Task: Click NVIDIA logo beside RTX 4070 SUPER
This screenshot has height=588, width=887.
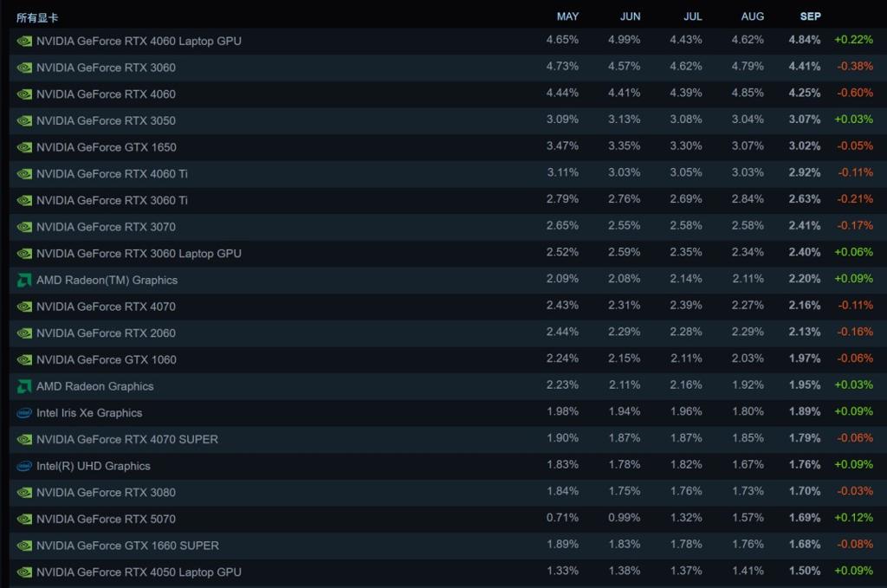Action: tap(24, 439)
